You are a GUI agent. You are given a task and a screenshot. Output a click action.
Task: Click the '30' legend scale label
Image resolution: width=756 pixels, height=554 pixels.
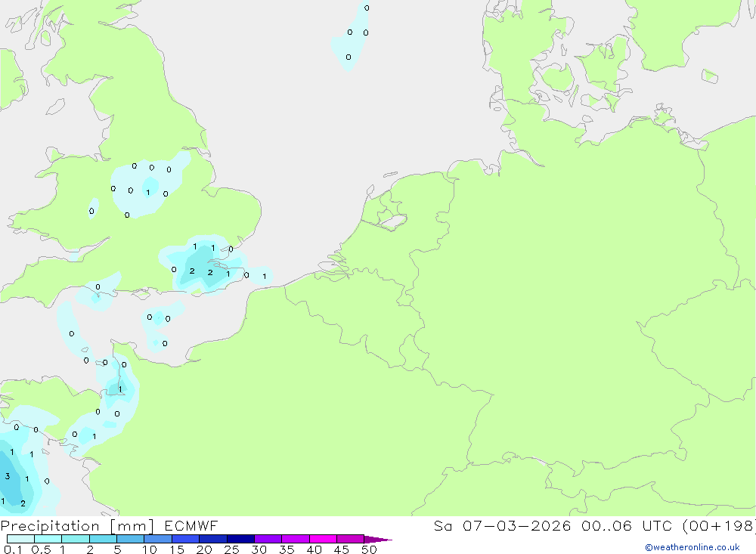259,549
